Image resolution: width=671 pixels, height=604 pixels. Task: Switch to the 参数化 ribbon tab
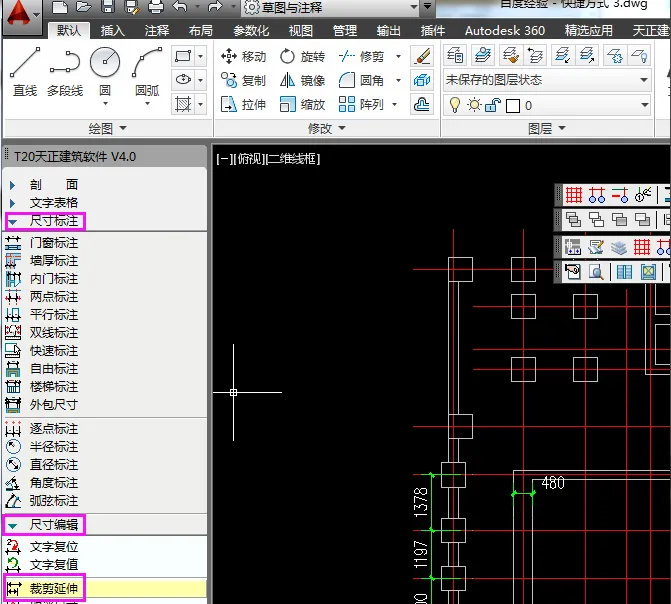[251, 30]
